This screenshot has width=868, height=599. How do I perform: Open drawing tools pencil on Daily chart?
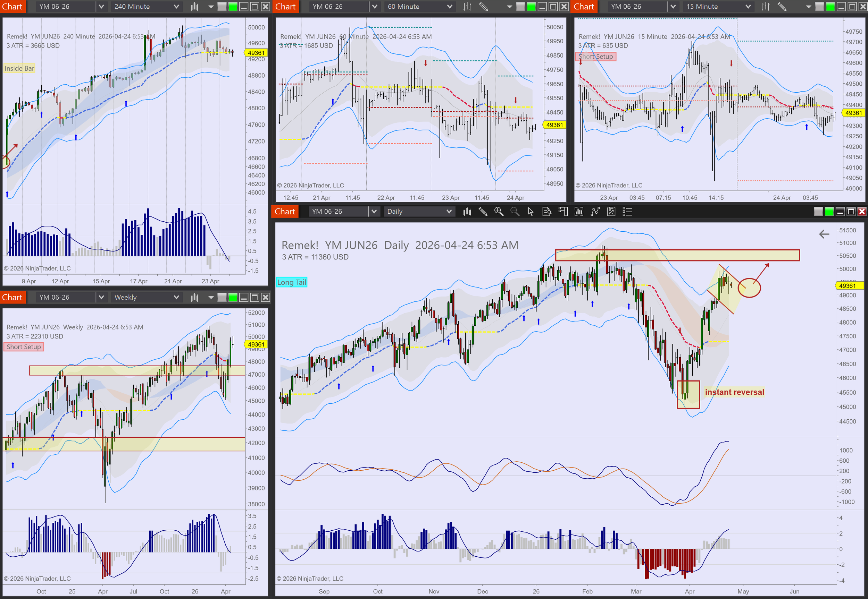tap(483, 212)
